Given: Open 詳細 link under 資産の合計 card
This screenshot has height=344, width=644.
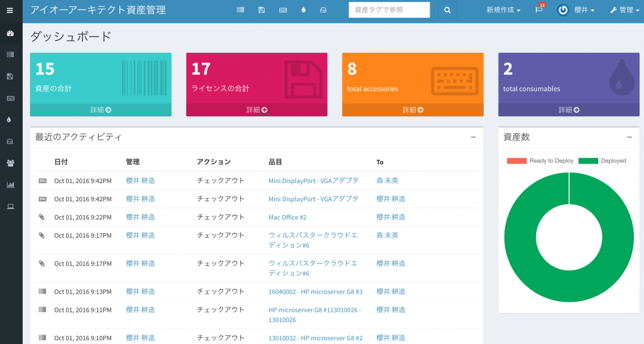Looking at the screenshot, I should (101, 110).
